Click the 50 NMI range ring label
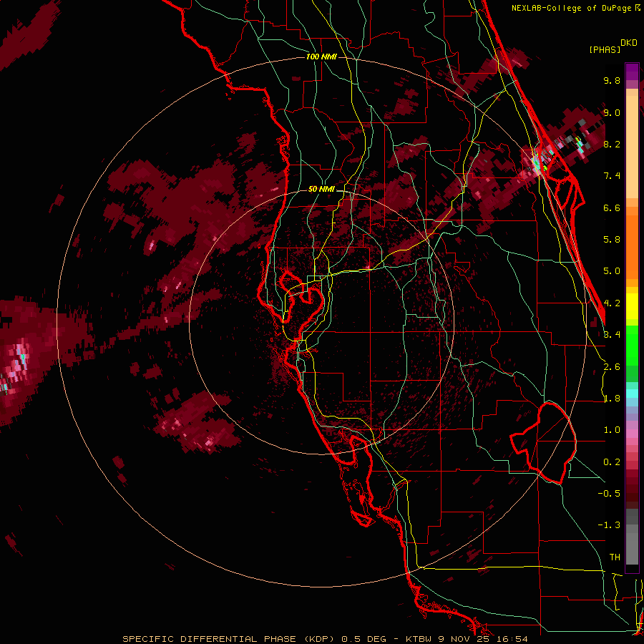 pos(321,190)
